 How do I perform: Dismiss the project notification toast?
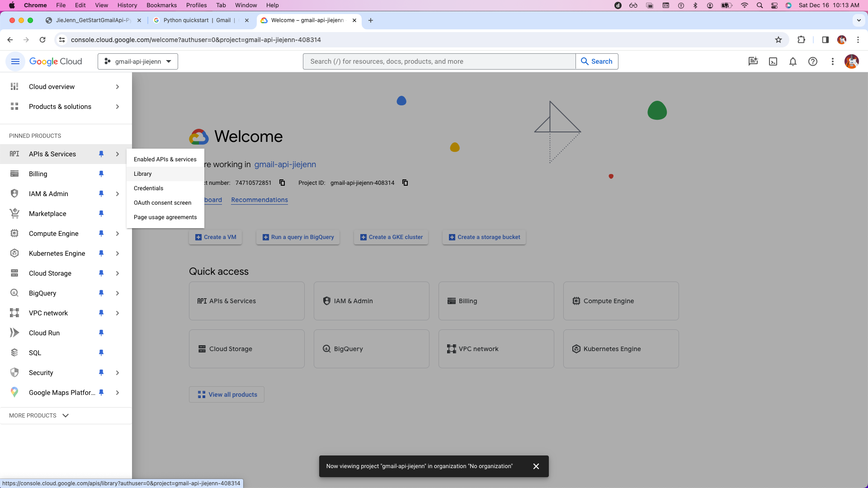(536, 466)
